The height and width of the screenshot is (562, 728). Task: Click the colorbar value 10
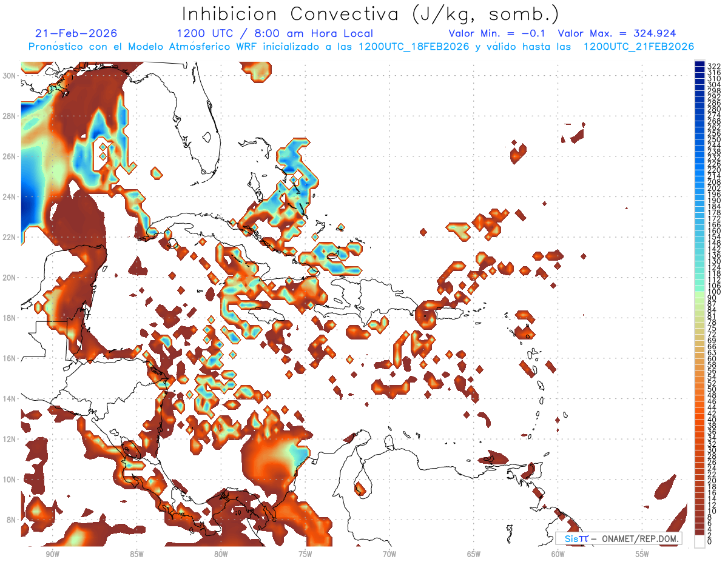[712, 511]
